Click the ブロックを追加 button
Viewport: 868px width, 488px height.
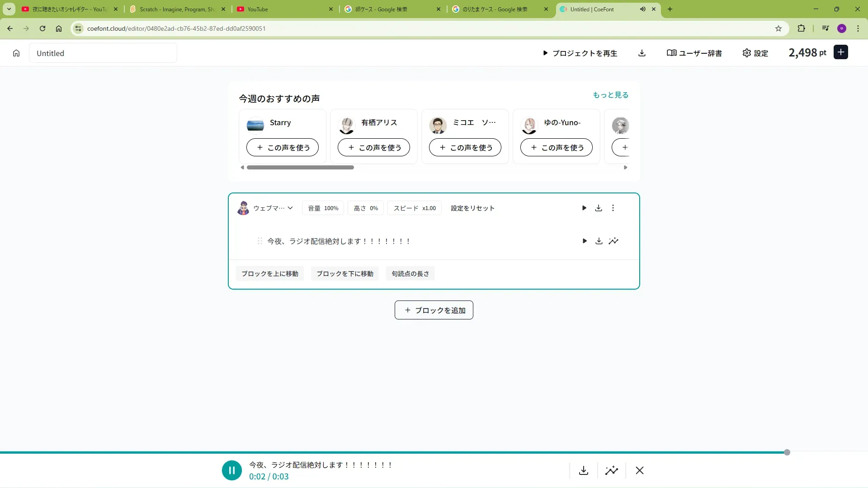tap(434, 310)
